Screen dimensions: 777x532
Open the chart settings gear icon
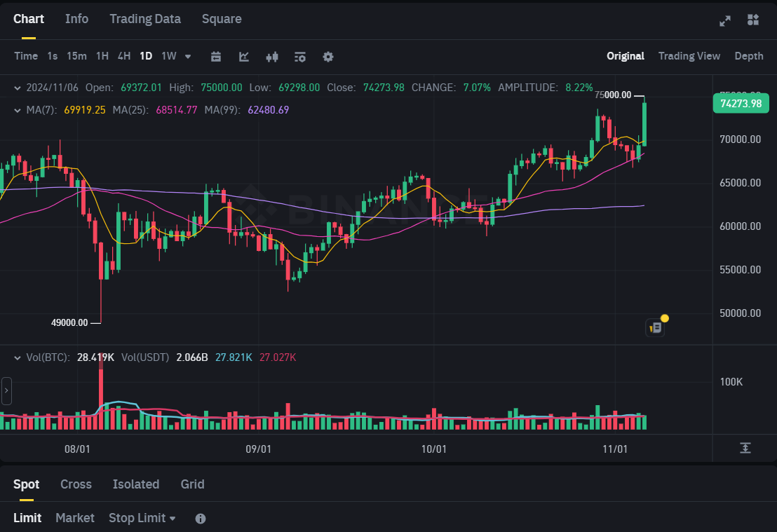click(x=327, y=57)
